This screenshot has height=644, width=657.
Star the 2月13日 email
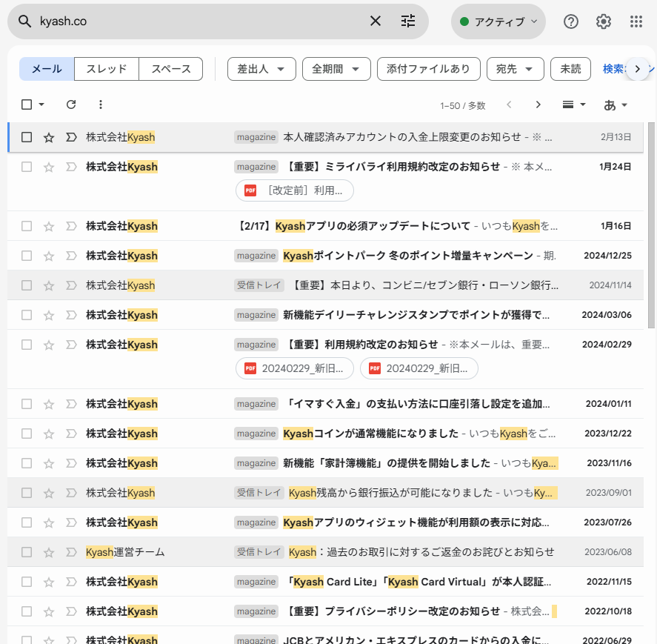click(x=49, y=137)
